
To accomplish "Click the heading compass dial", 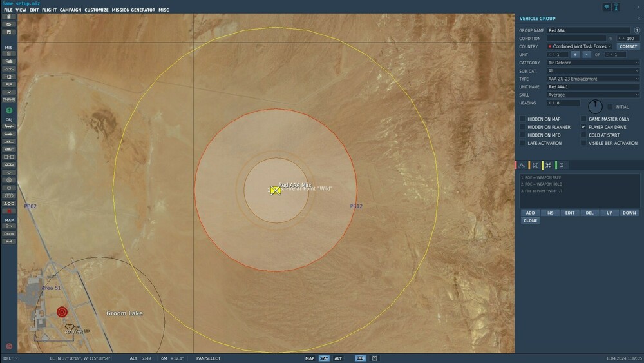I will point(594,106).
